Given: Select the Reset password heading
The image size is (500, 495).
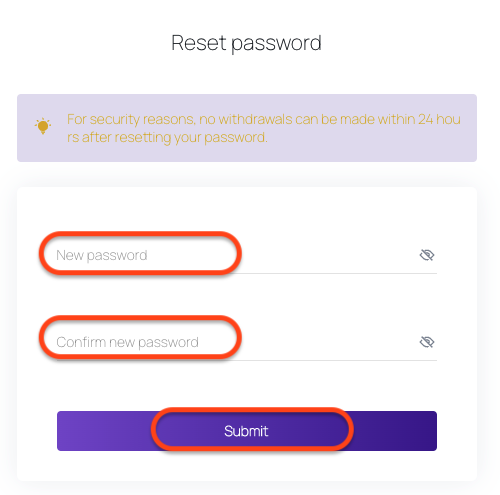Looking at the screenshot, I should pos(246,43).
